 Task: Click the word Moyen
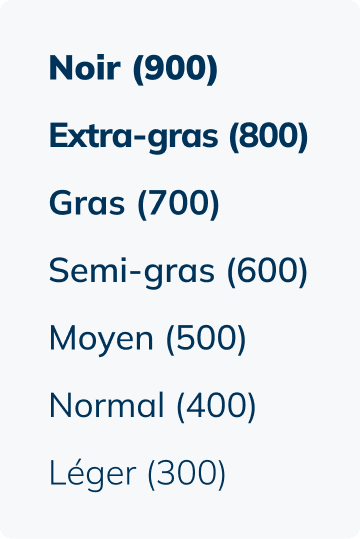[x=101, y=340]
